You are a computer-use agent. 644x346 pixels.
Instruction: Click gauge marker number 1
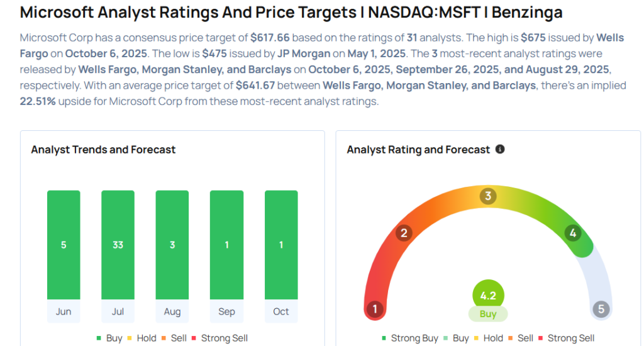pos(375,309)
